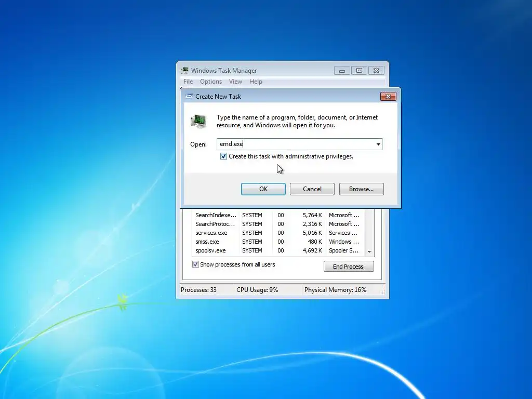Click the SYSTEM user cell for smss.exe
The image size is (532, 399).
tap(252, 242)
